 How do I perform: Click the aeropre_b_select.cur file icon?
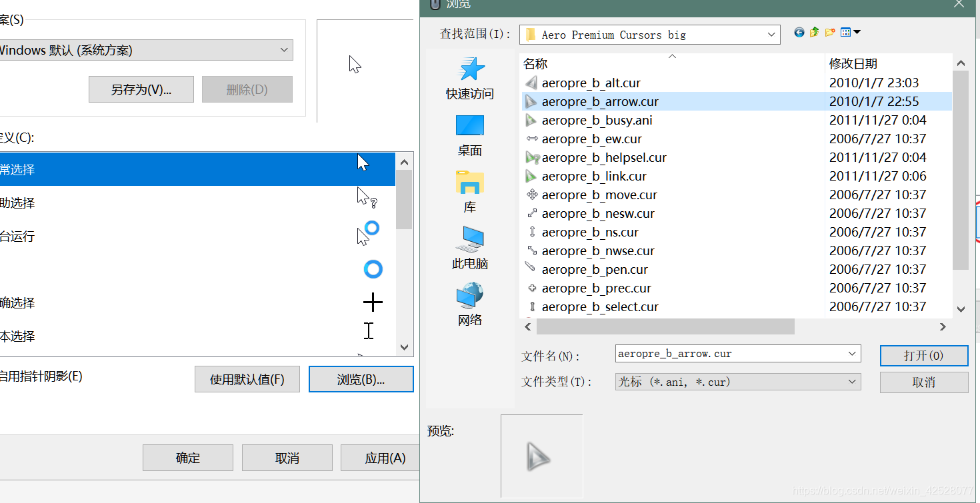pos(531,307)
